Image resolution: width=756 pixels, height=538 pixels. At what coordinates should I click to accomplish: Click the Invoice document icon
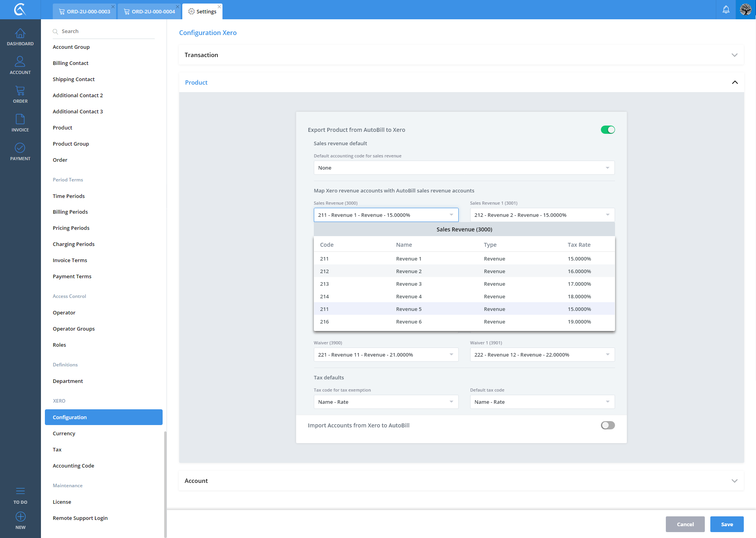[x=20, y=119]
